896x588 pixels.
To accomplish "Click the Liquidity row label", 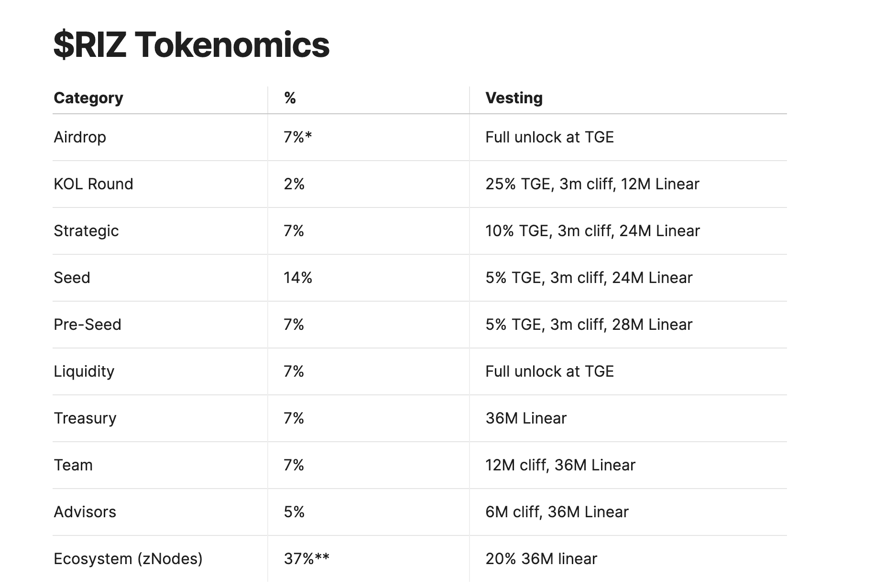I will [x=84, y=371].
